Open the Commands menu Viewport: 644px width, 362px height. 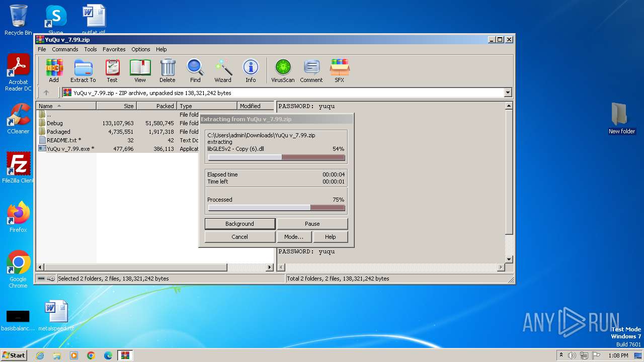[65, 49]
